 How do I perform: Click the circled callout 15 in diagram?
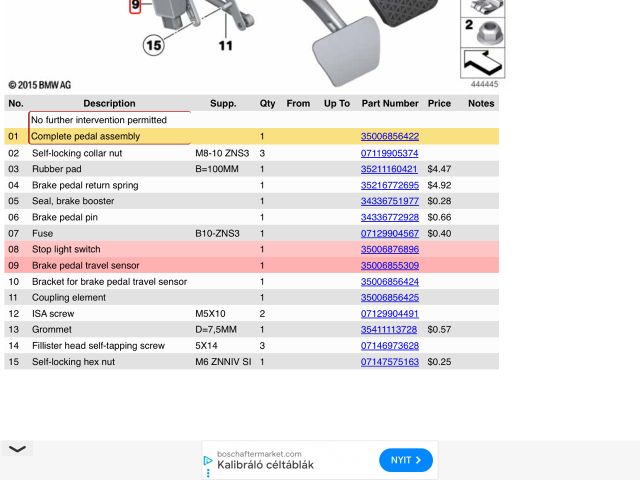point(153,44)
